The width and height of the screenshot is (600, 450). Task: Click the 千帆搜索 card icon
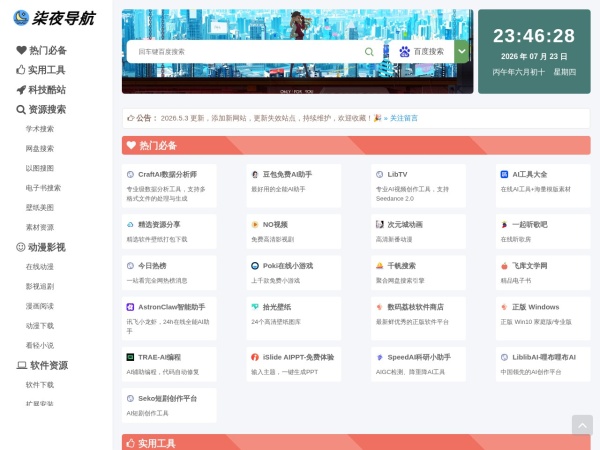tap(380, 266)
